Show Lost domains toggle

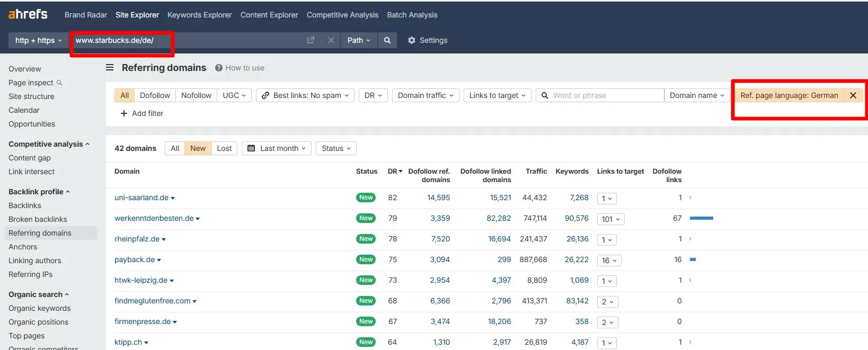tap(224, 148)
